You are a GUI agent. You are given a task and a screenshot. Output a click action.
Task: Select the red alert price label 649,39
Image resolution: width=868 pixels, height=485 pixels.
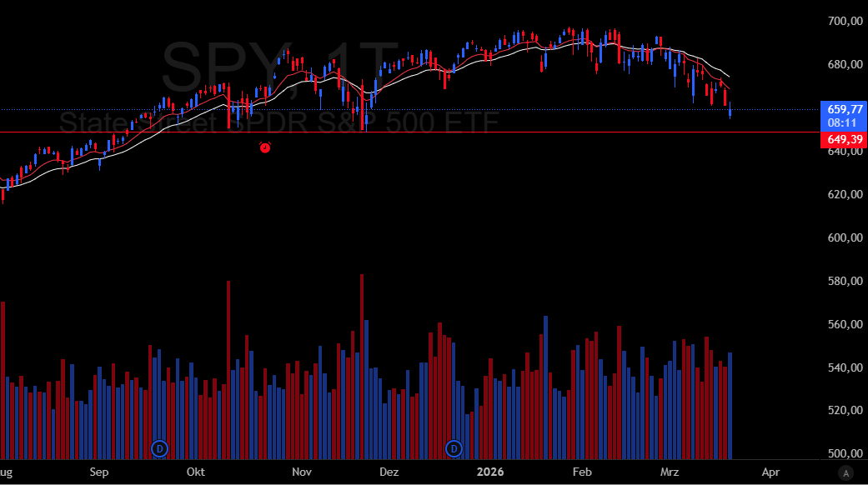pyautogui.click(x=844, y=139)
